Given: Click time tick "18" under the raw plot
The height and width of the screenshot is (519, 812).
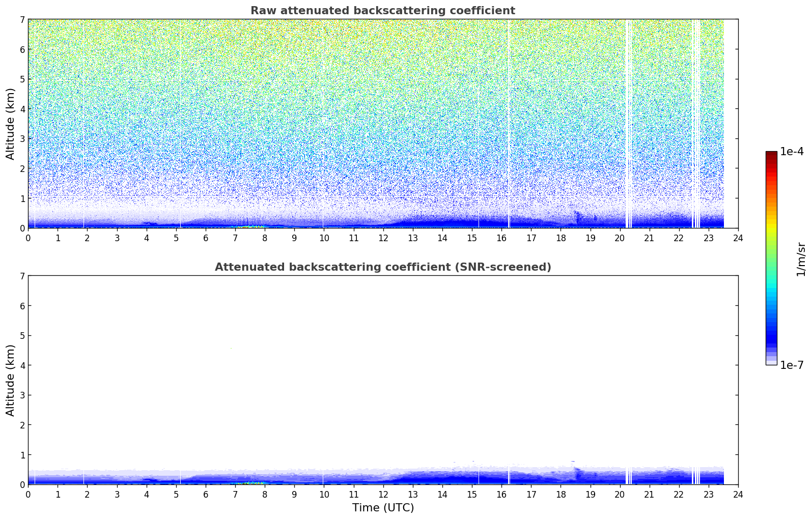Looking at the screenshot, I should [x=561, y=238].
